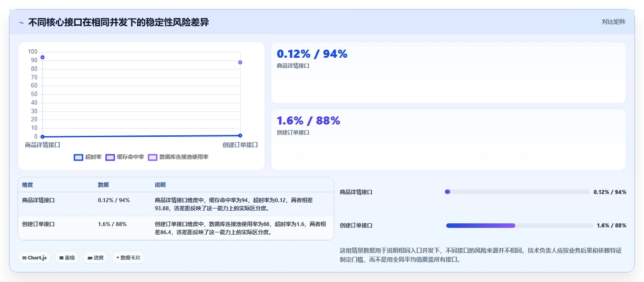644x282 pixels.
Task: Click the 100 y-axis tick label
Action: click(x=33, y=52)
